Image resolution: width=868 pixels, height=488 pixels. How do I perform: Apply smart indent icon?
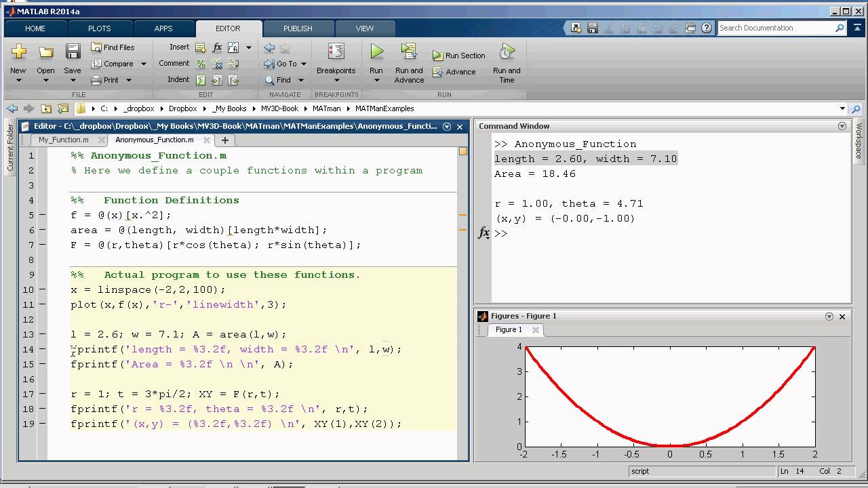[201, 80]
